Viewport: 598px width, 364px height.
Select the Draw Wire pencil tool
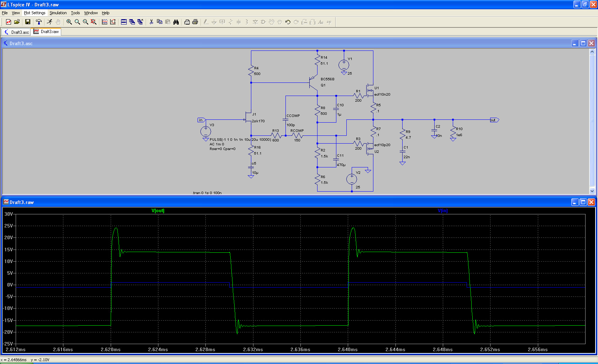[206, 22]
